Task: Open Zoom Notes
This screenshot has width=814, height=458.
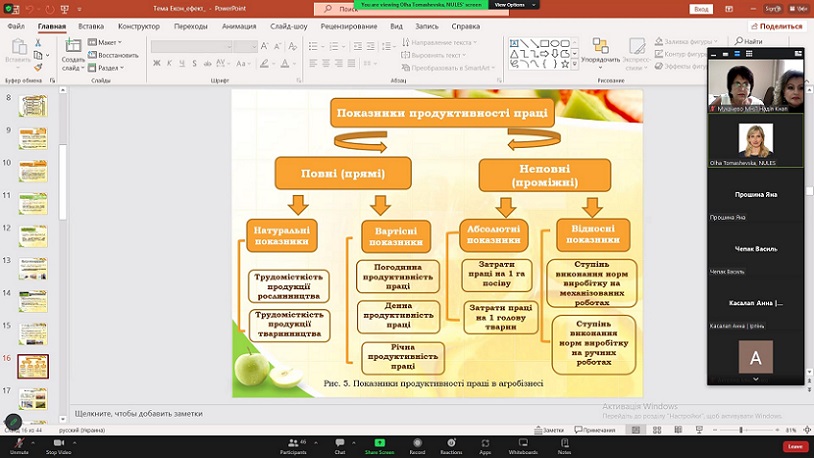Action: pos(564,446)
